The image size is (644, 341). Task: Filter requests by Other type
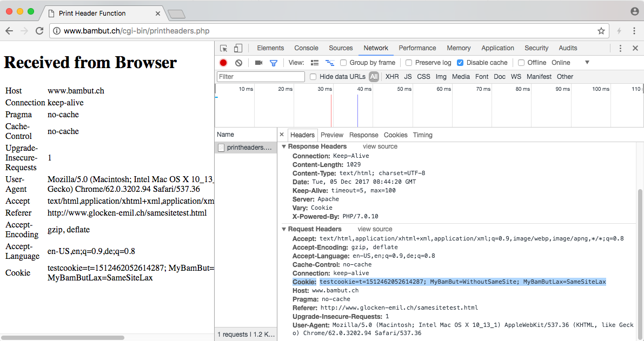(x=565, y=77)
